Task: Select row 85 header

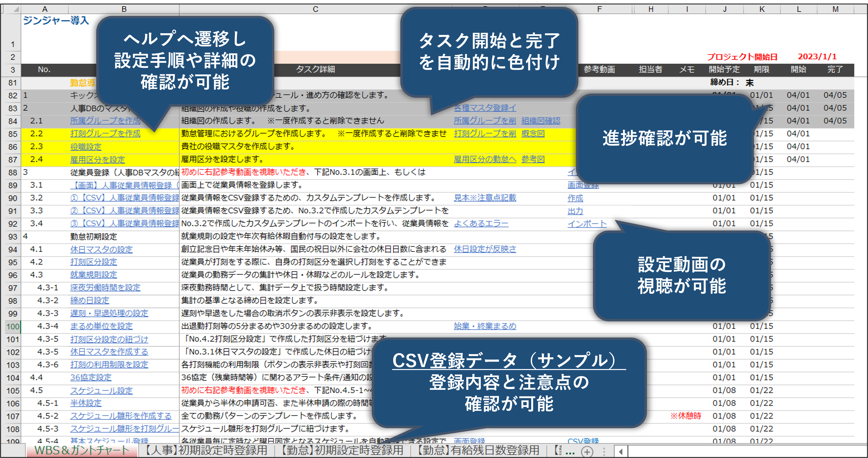Action: 13,134
